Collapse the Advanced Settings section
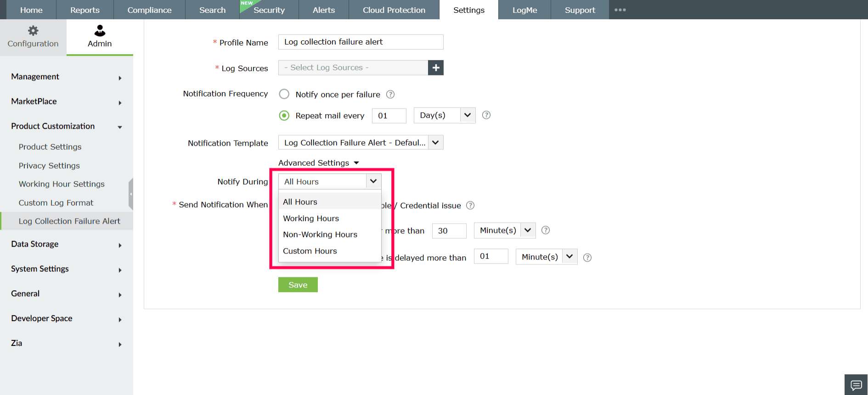 [x=319, y=163]
